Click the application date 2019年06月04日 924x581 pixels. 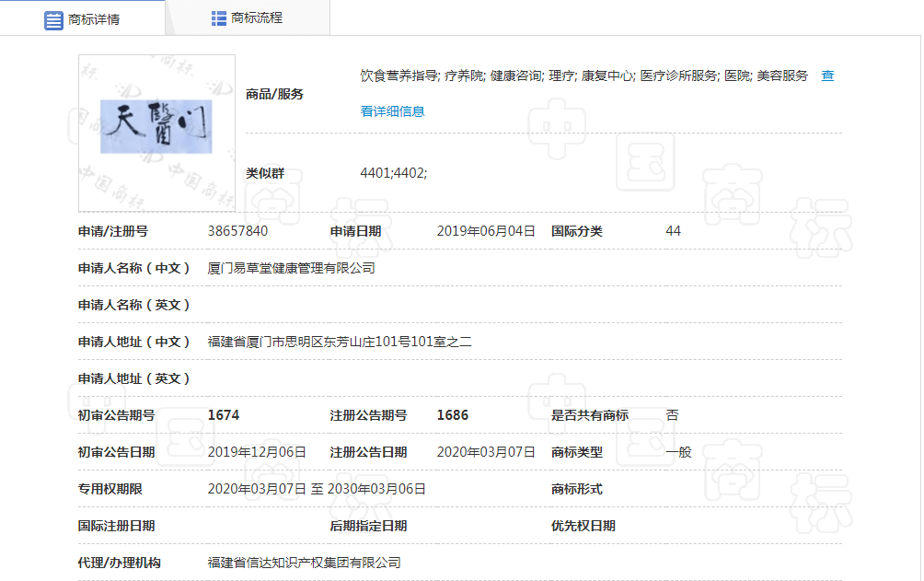coord(485,231)
